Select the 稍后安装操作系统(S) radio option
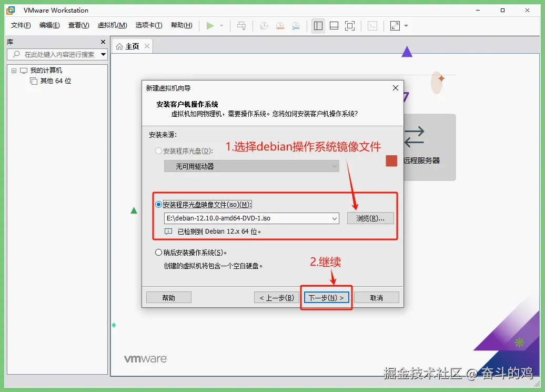 pos(158,252)
